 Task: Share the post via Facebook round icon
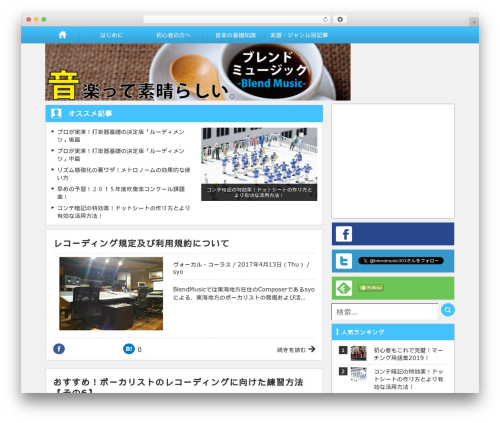(x=59, y=349)
